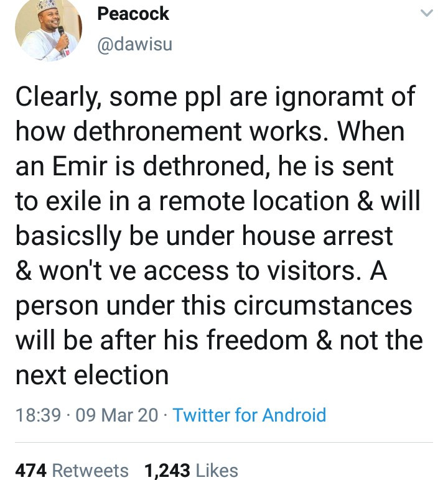Click the 18:39 timestamp

(x=37, y=415)
